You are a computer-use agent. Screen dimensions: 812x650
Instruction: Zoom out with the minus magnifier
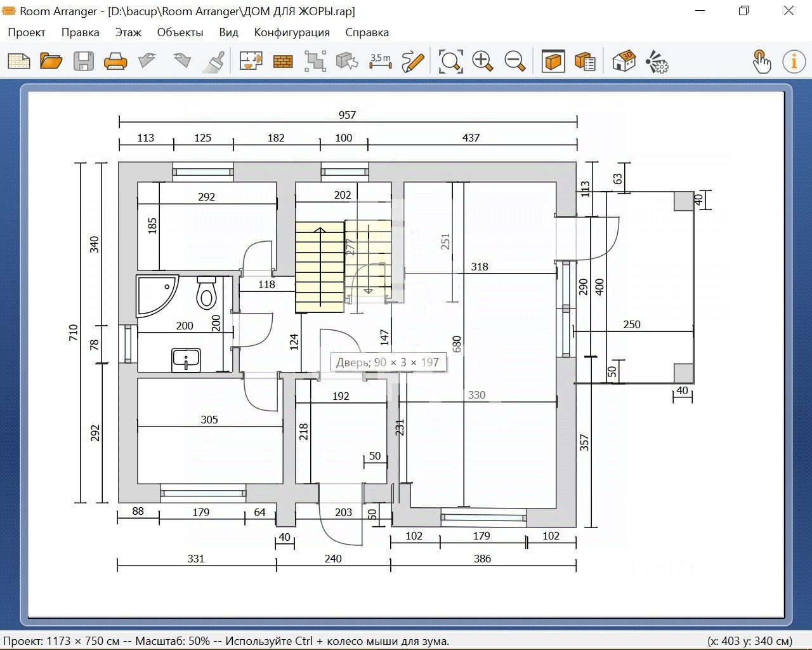coord(515,62)
